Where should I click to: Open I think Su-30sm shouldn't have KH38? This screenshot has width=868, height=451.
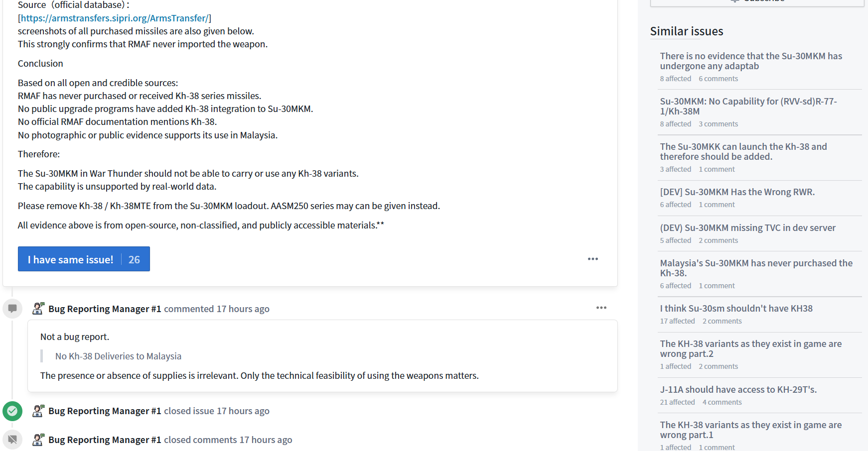(736, 309)
